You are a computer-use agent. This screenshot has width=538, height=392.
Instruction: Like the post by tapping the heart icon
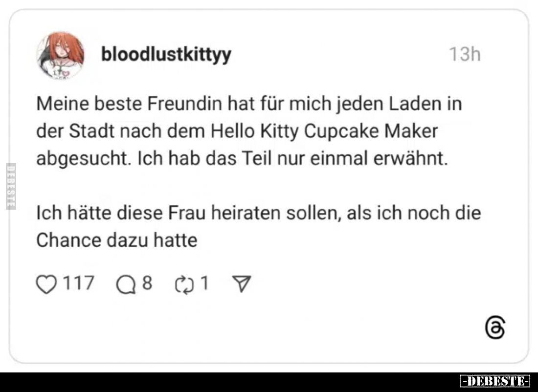click(x=46, y=283)
